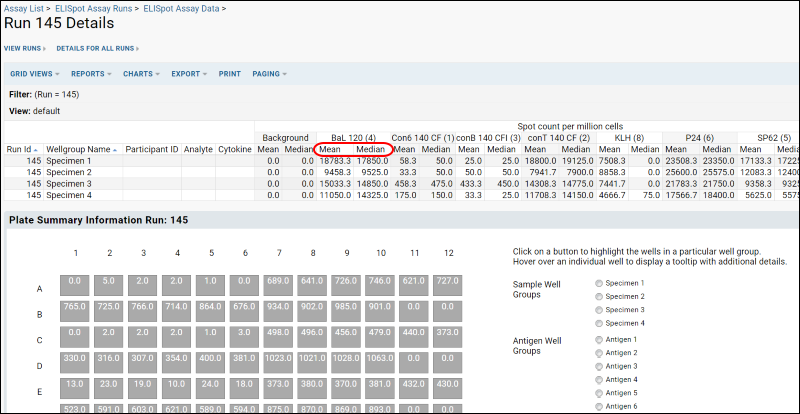Go to ELISpot Assay Runs breadcrumb
Image resolution: width=800 pixels, height=414 pixels.
[91, 9]
